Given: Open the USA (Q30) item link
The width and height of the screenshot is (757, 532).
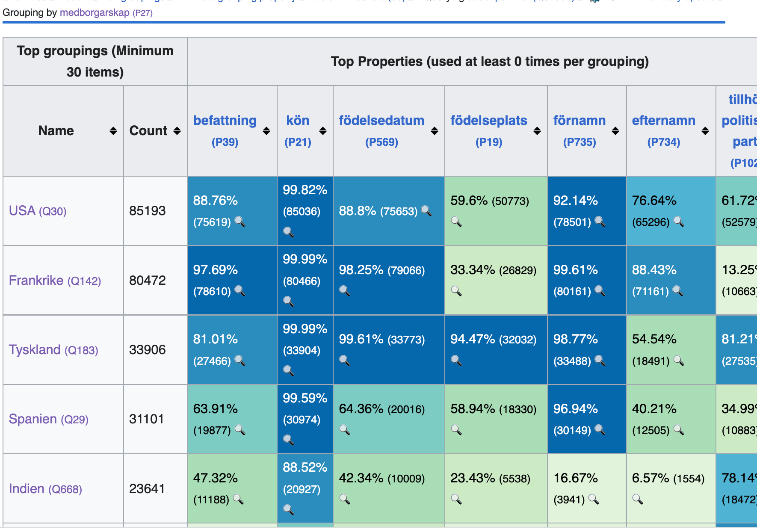Looking at the screenshot, I should [x=38, y=211].
